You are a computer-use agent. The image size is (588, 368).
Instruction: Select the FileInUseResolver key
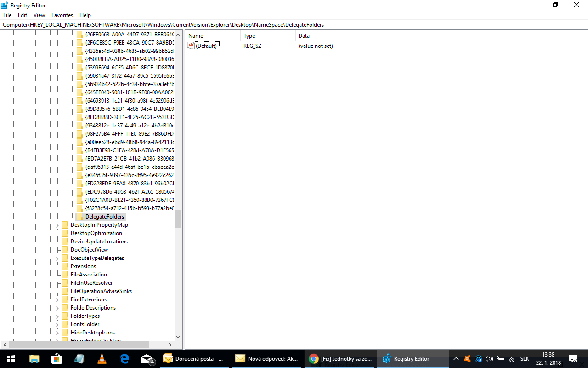click(91, 283)
